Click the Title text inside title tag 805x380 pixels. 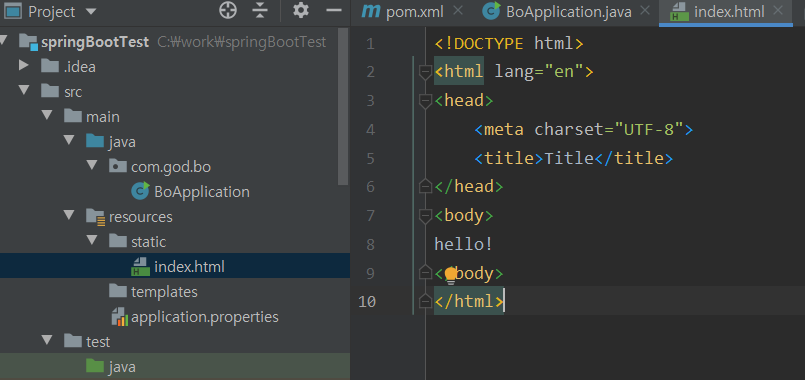coord(569,158)
